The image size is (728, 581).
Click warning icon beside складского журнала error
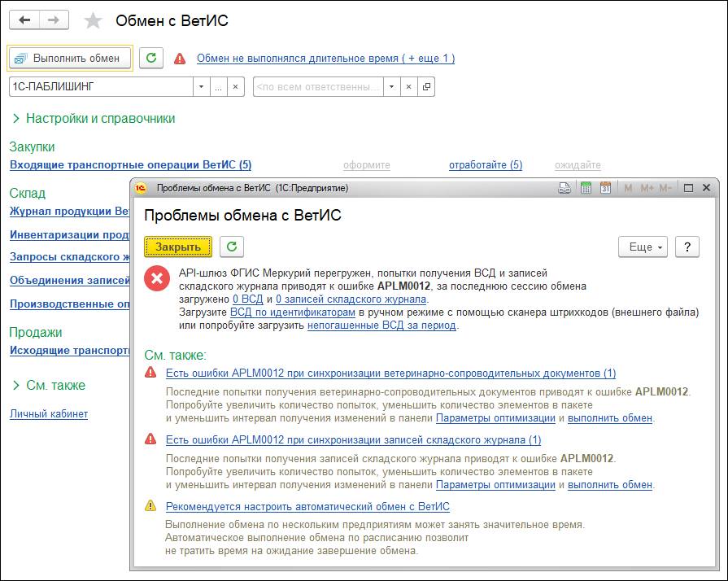[x=150, y=439]
